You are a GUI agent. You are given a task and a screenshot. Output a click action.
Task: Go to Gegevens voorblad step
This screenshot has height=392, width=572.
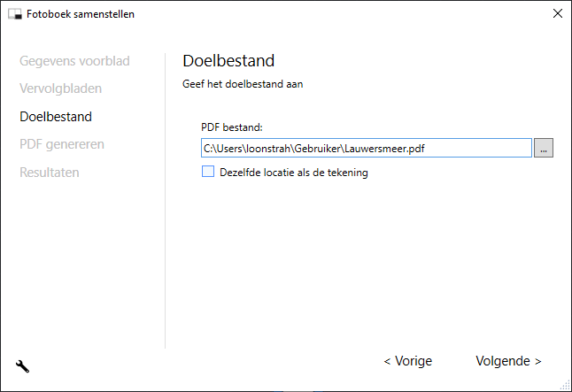click(74, 61)
